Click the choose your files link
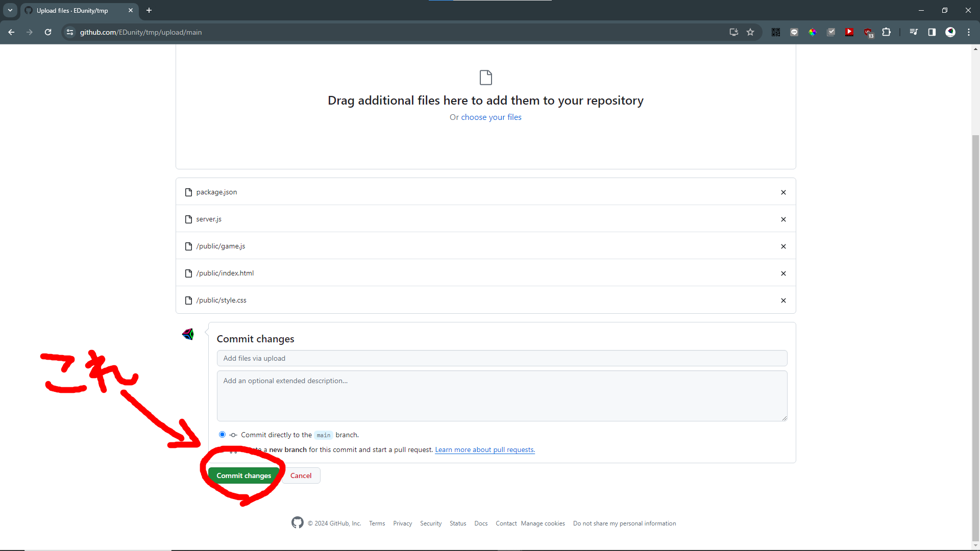The image size is (980, 551). click(491, 117)
